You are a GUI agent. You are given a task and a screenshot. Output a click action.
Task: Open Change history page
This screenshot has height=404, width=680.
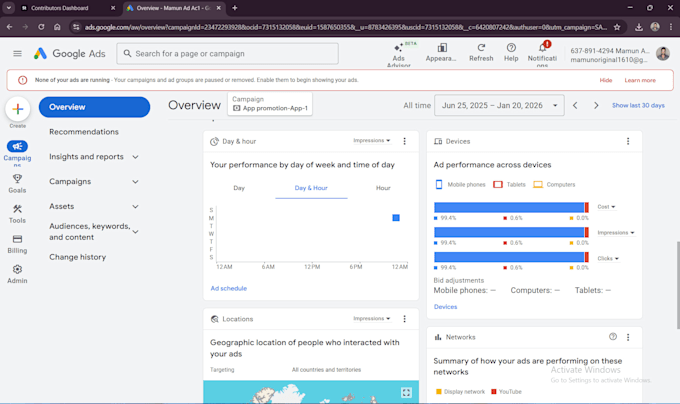[78, 257]
